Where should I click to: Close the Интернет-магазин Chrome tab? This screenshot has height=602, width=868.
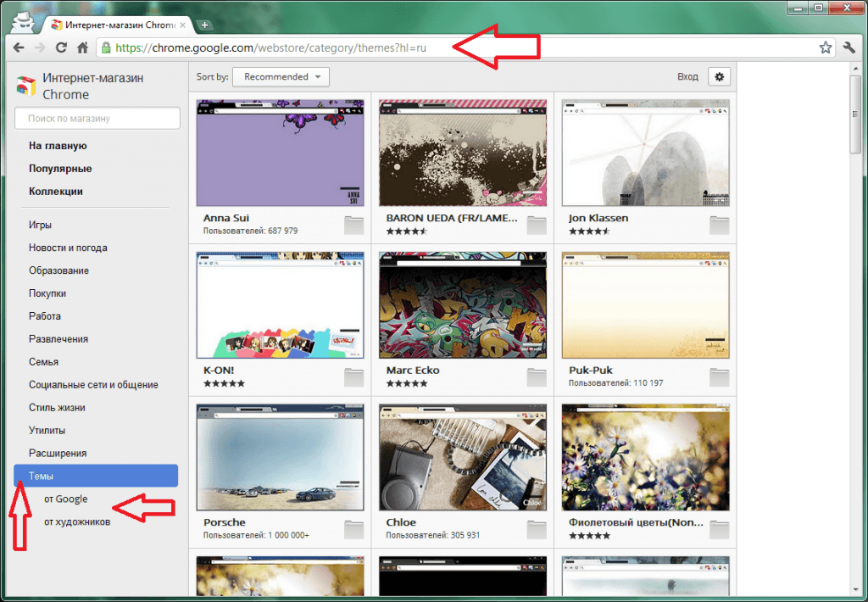183,25
